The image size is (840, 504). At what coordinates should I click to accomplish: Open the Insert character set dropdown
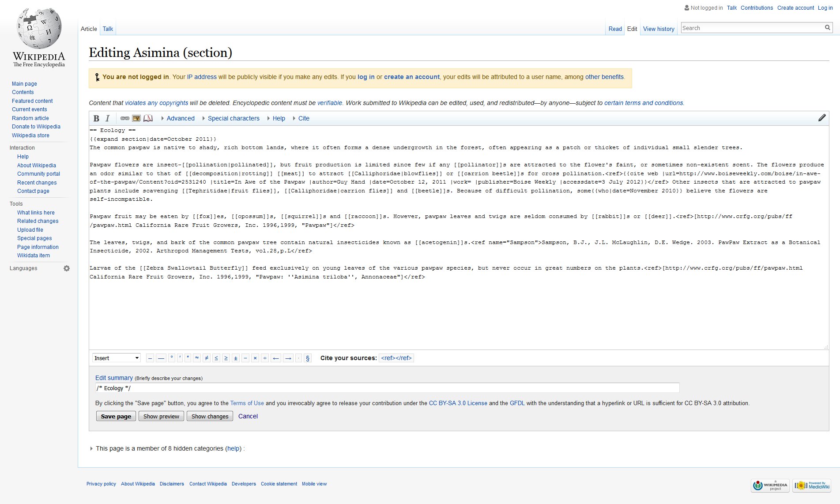tap(117, 358)
